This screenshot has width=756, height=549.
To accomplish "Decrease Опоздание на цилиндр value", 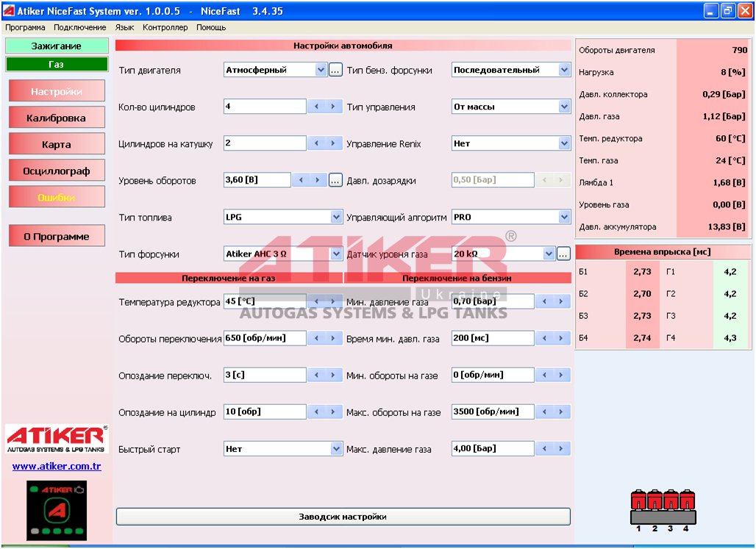I will 316,412.
